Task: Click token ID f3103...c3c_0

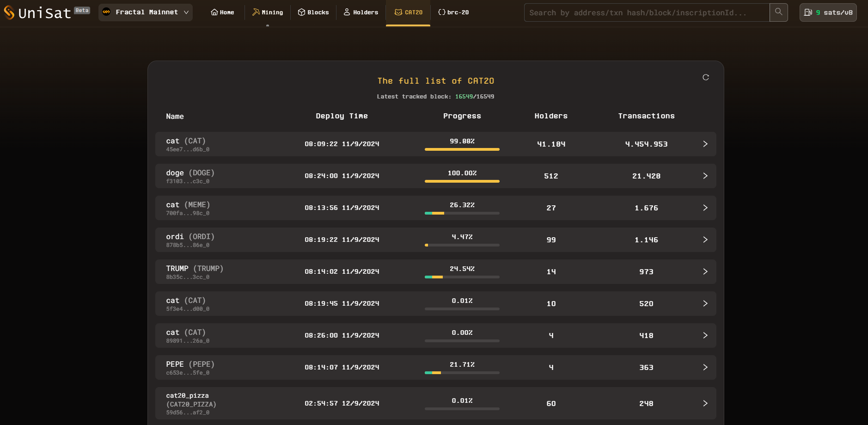Action: (x=188, y=181)
